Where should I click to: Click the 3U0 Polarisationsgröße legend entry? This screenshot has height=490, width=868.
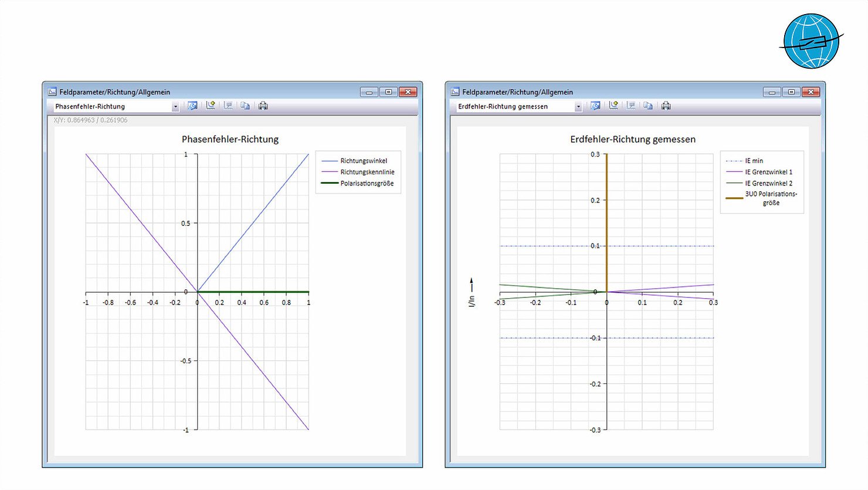761,198
